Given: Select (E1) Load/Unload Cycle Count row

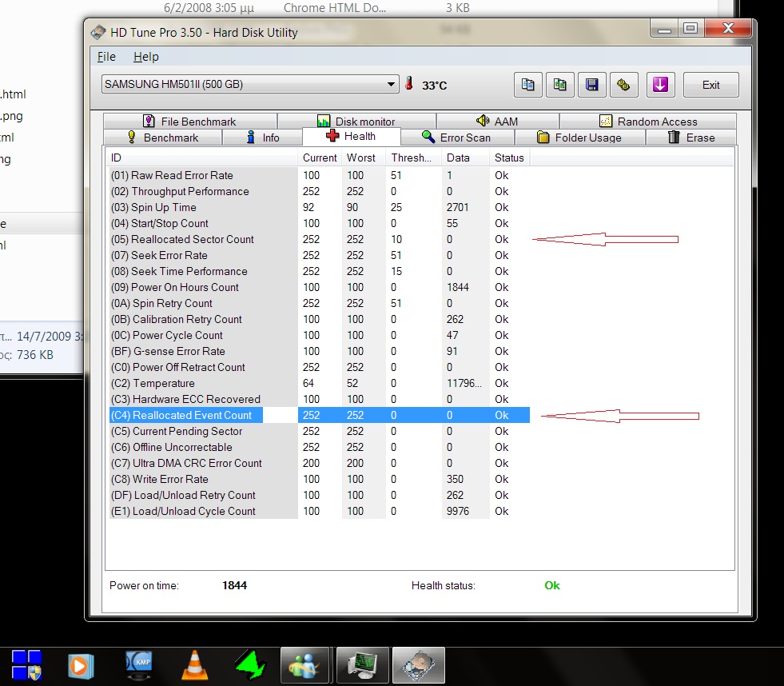Looking at the screenshot, I should click(319, 512).
